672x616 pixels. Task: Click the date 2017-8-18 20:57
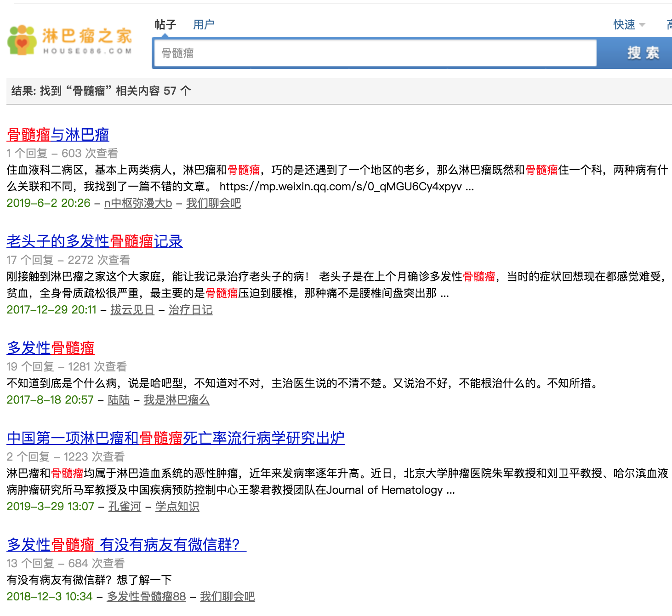[50, 400]
